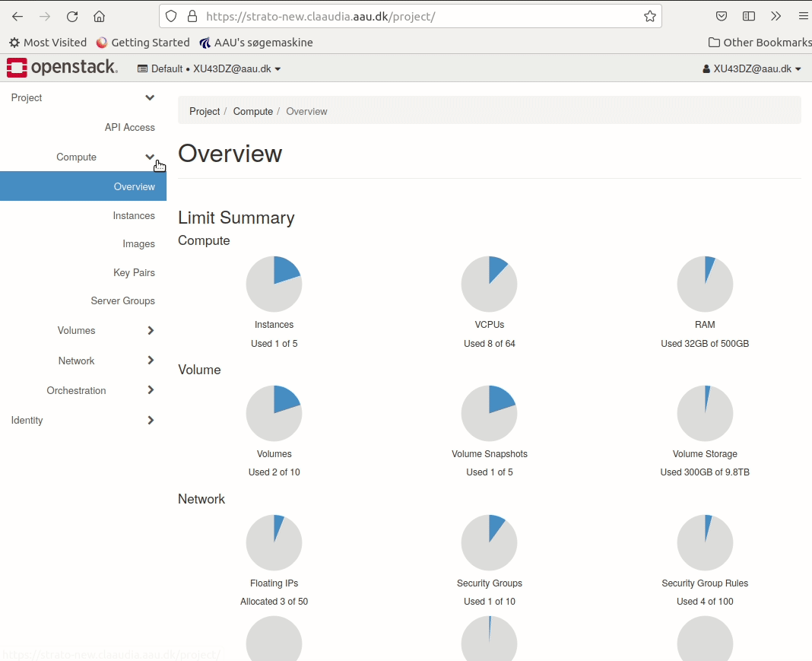Viewport: 812px width, 661px height.
Task: Click the OpenStack logo
Action: click(x=62, y=68)
